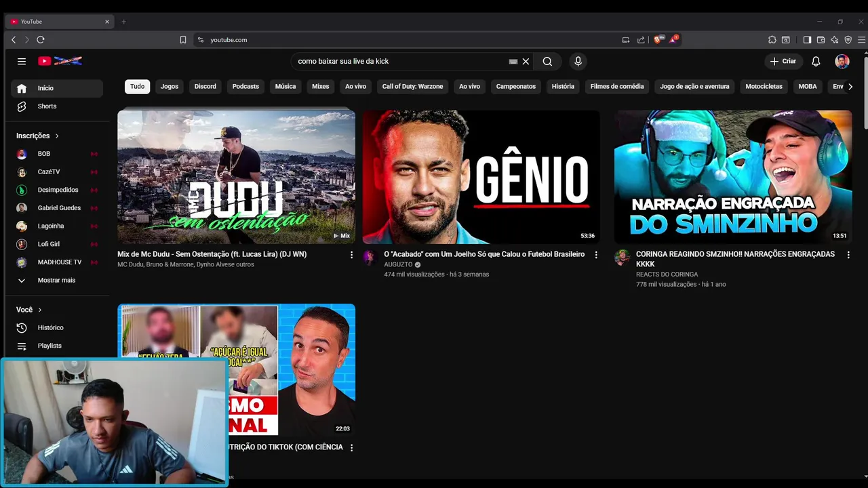The width and height of the screenshot is (868, 488).
Task: Click the Criar button
Action: (784, 61)
